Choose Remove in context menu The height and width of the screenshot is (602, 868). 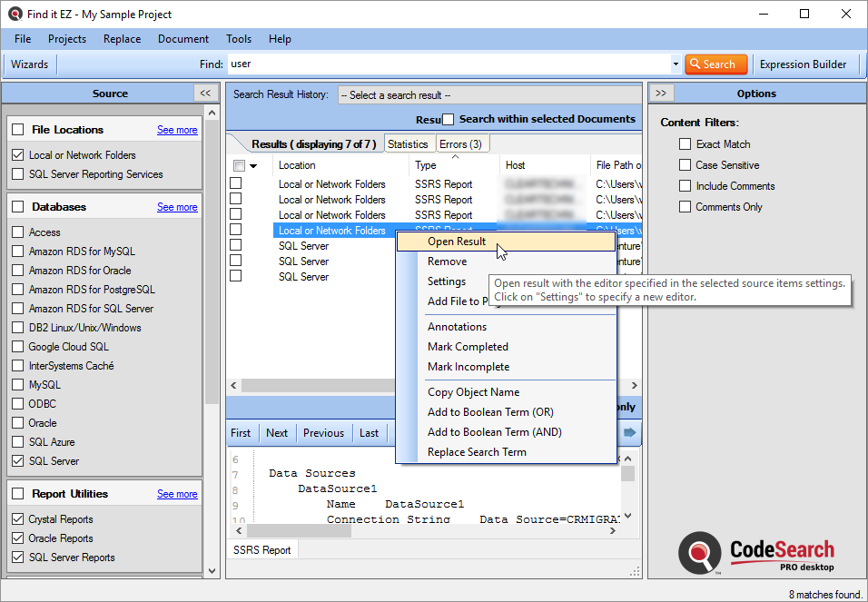[x=447, y=262]
